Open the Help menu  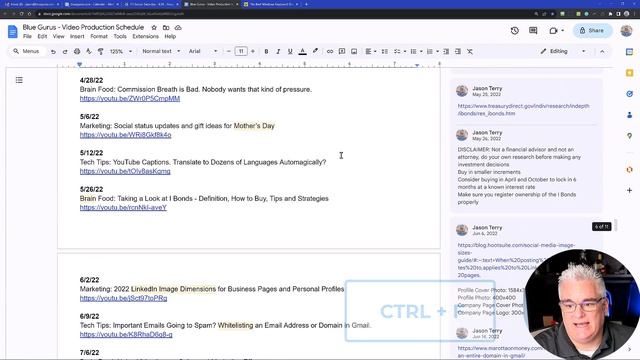170,36
